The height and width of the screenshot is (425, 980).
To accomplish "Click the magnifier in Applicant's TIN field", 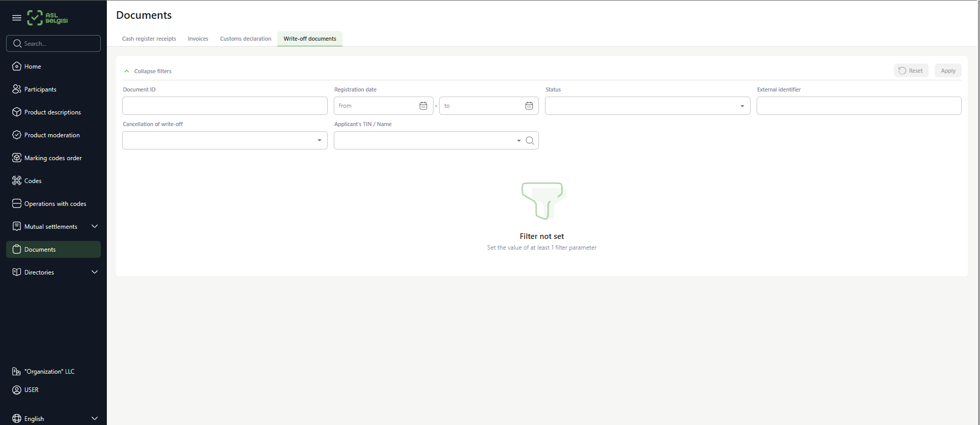I will [x=530, y=141].
